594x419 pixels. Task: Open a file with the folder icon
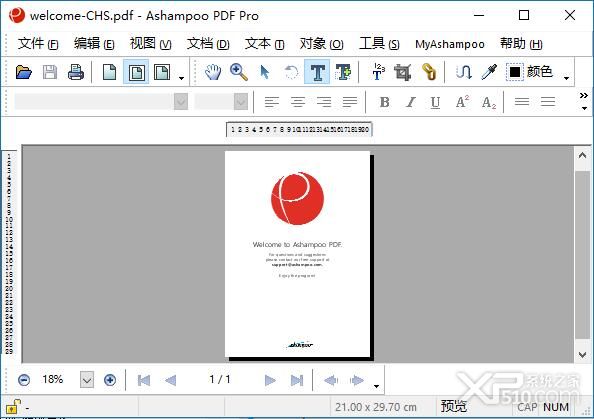(x=23, y=72)
